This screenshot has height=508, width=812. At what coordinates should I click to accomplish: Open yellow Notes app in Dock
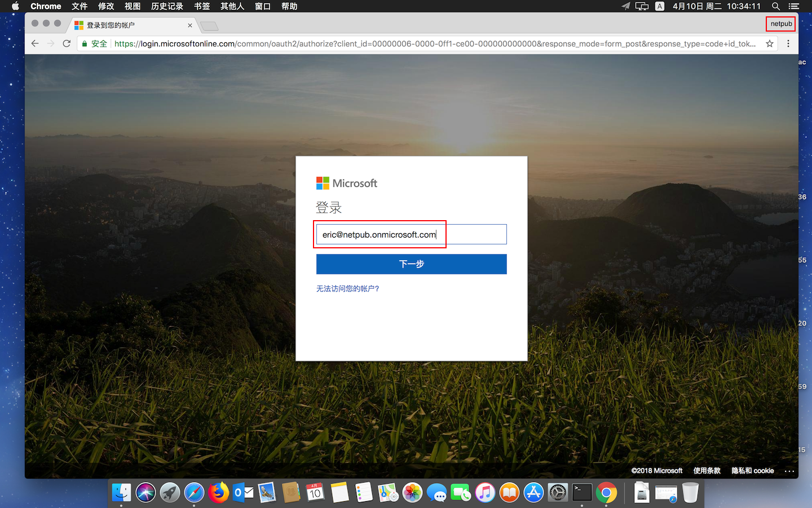[340, 493]
